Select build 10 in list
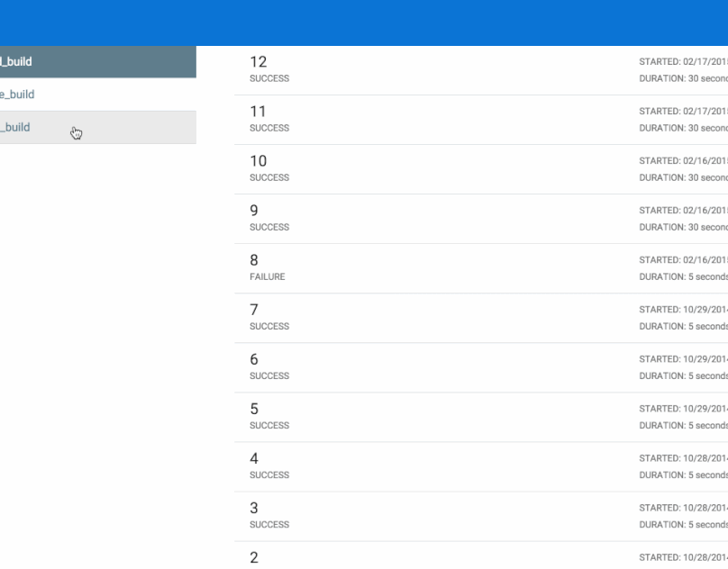The image size is (728, 569). click(258, 161)
